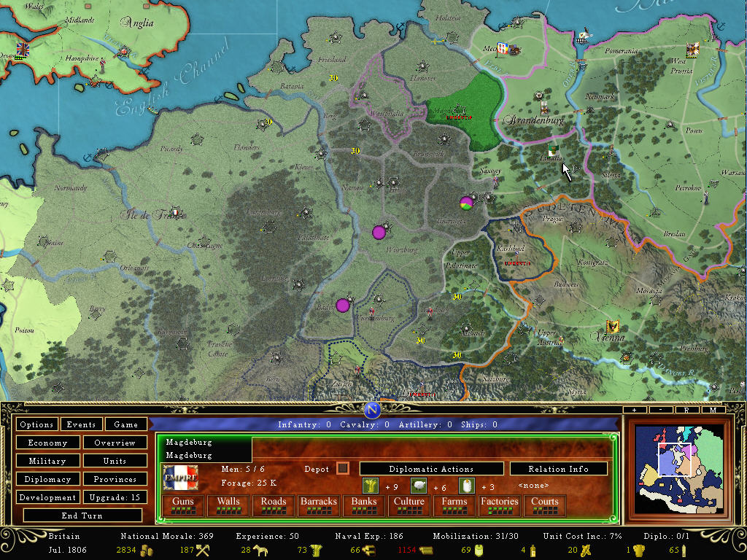Click the Mobilization: 31/30 readout

[476, 536]
